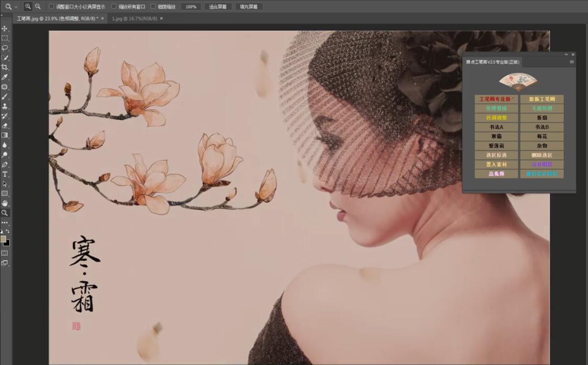Toggle 缩放所有窗口 checkbox
Image resolution: width=588 pixels, height=365 pixels.
114,6
